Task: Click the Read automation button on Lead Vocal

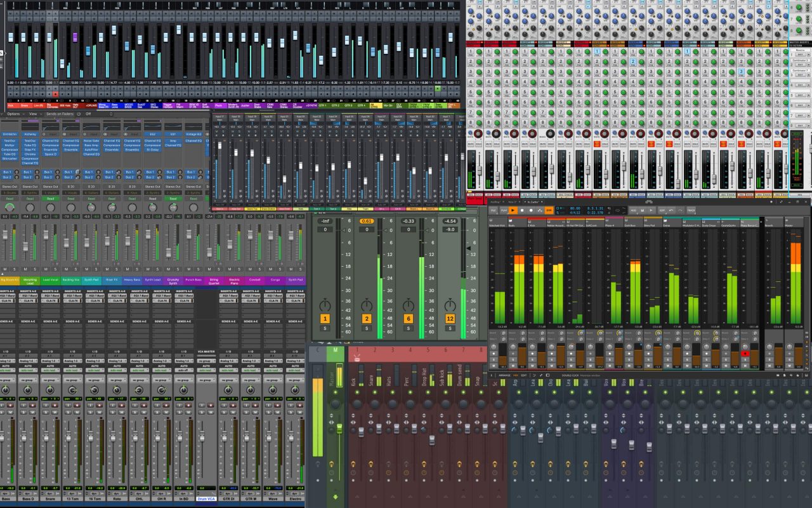Action: pyautogui.click(x=50, y=199)
